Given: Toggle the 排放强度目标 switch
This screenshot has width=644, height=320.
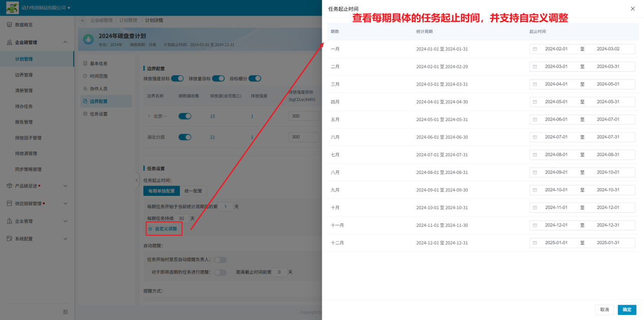Looking at the screenshot, I should tap(177, 78).
